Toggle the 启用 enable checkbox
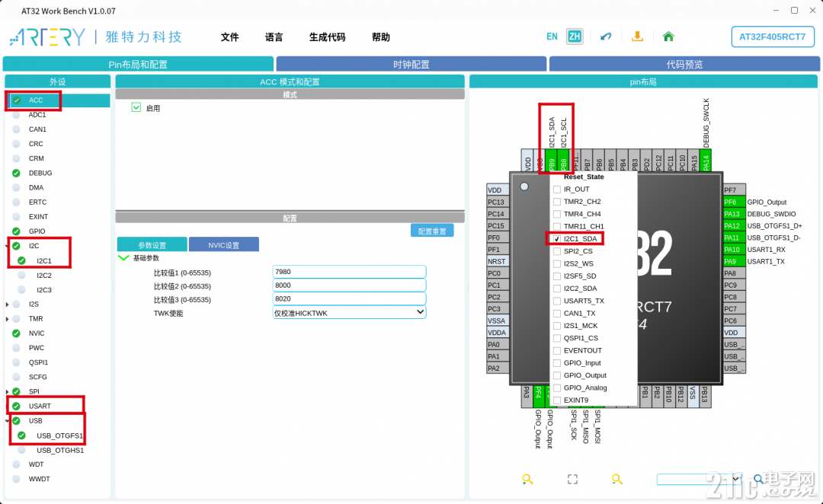 (136, 107)
